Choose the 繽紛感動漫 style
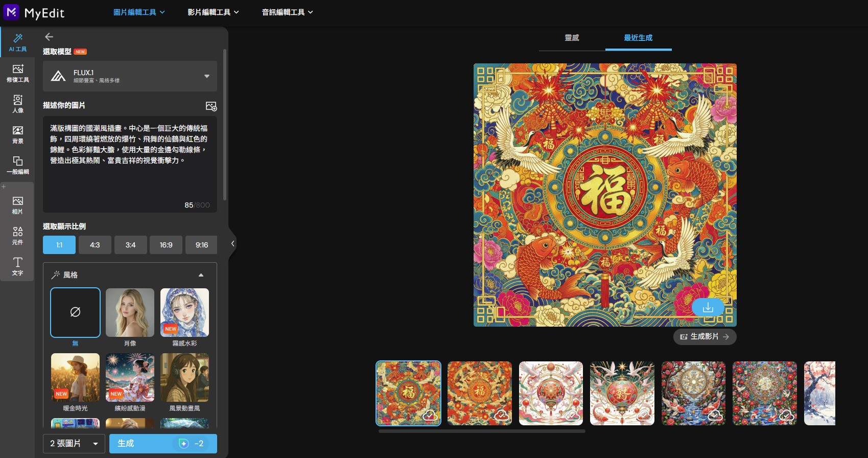 coord(130,377)
